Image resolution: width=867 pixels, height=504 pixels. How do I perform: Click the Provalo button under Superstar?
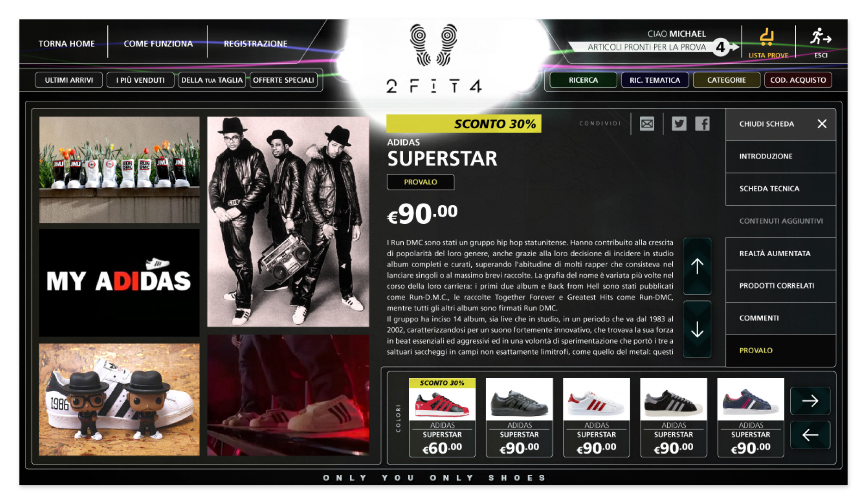[420, 182]
